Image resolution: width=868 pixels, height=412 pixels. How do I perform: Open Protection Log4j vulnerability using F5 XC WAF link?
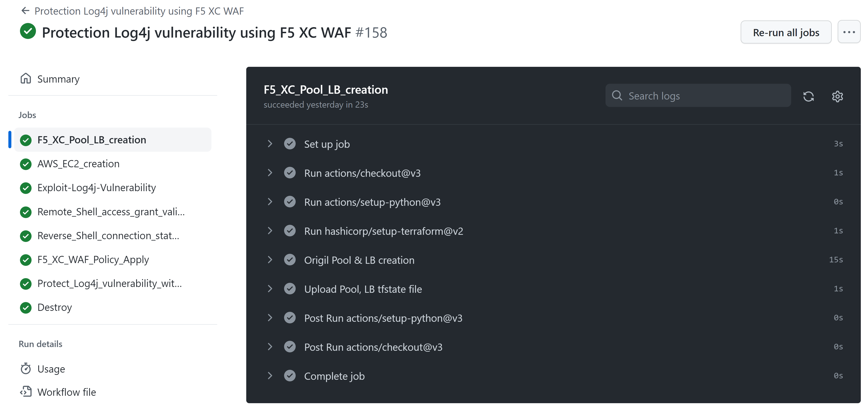(139, 10)
